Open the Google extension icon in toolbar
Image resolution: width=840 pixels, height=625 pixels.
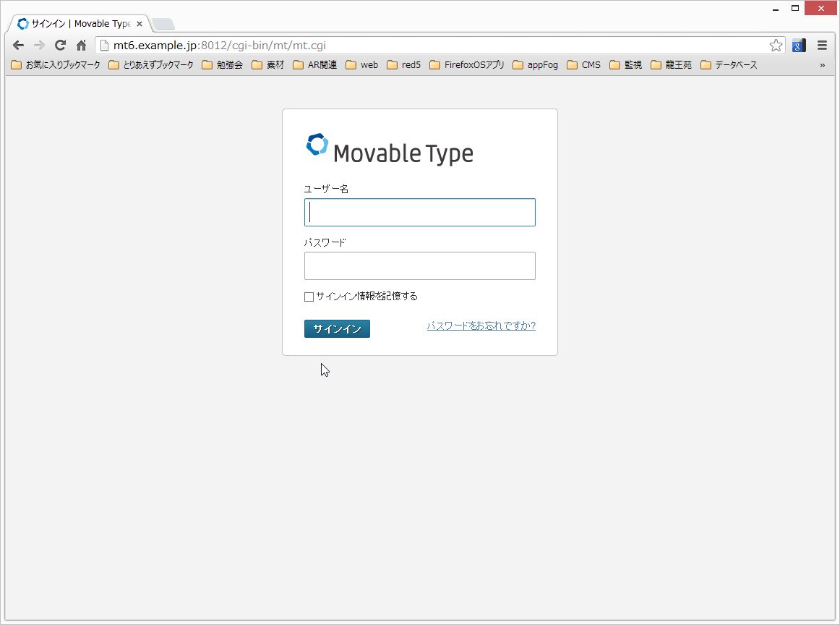pyautogui.click(x=799, y=46)
